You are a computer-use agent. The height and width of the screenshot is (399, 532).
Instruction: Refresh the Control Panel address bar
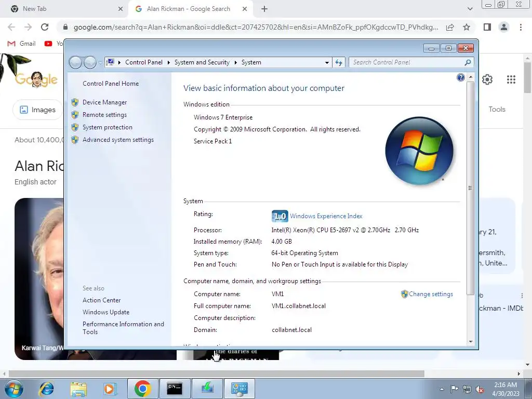pos(339,62)
